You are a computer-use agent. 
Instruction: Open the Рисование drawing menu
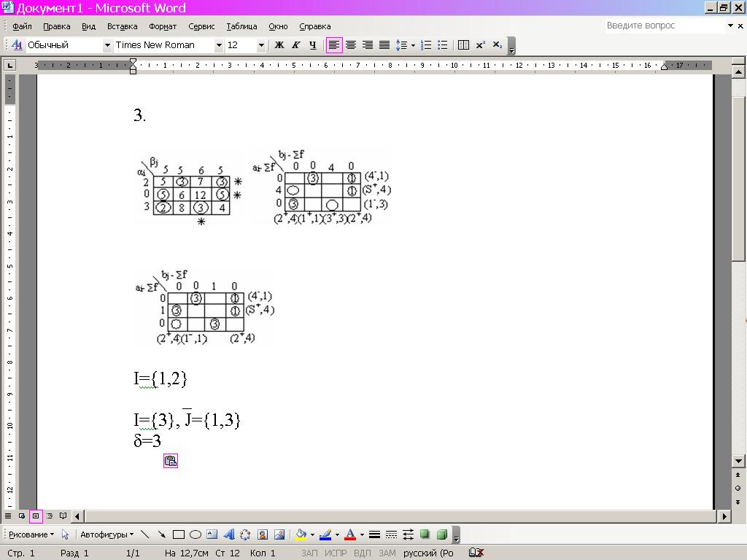(31, 534)
